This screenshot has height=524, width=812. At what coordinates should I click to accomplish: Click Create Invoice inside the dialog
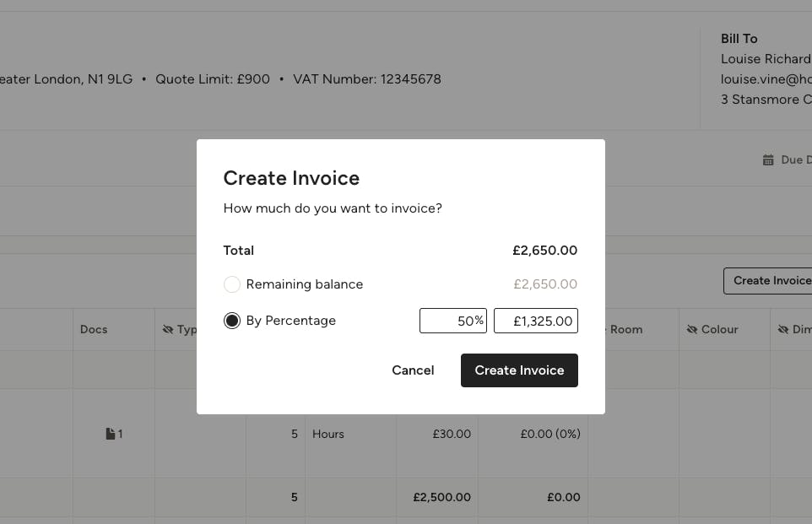pos(519,370)
